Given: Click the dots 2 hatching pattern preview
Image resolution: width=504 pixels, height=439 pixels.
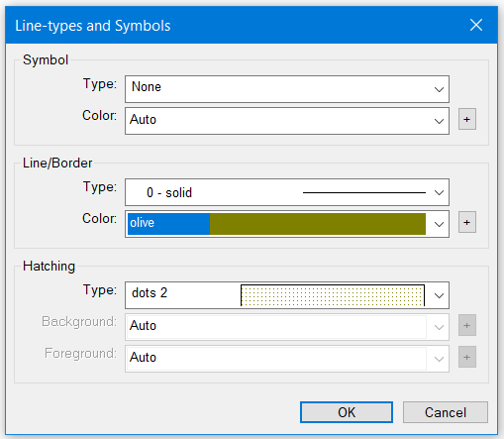Looking at the screenshot, I should (x=333, y=295).
